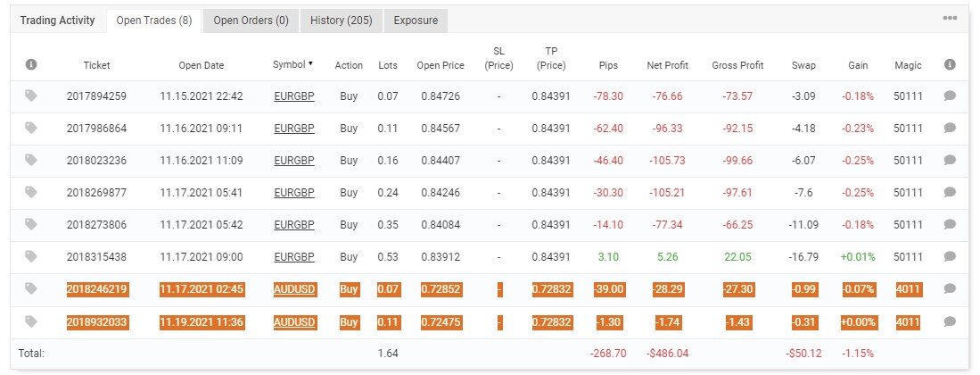Switch to the Open Orders (0) tab
980x375 pixels.
[251, 21]
